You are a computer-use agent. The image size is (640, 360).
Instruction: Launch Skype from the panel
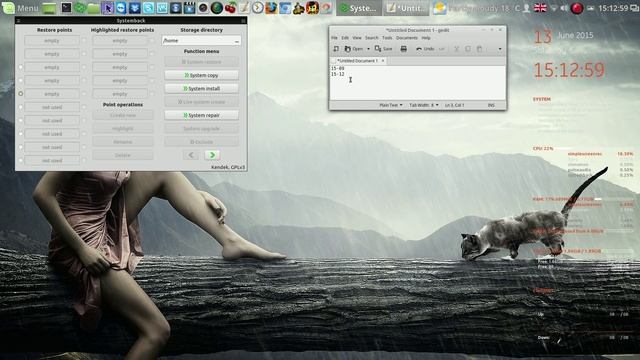(x=149, y=8)
